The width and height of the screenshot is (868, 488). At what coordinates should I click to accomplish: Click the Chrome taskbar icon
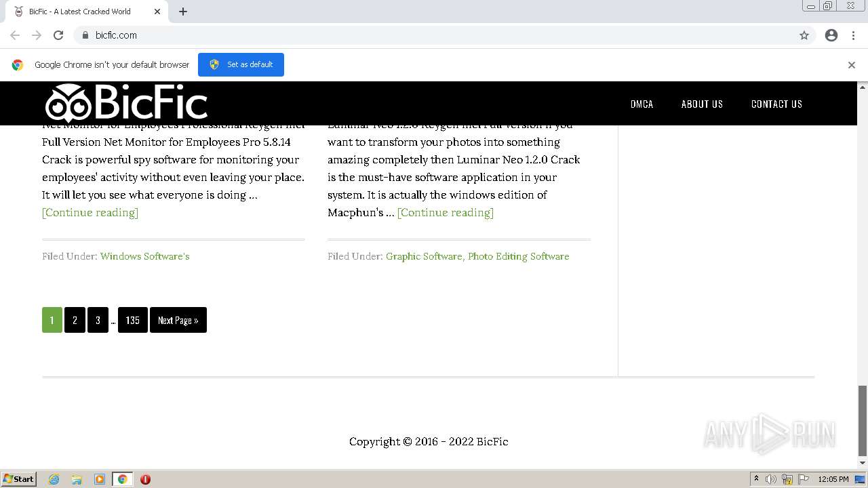[x=123, y=479]
